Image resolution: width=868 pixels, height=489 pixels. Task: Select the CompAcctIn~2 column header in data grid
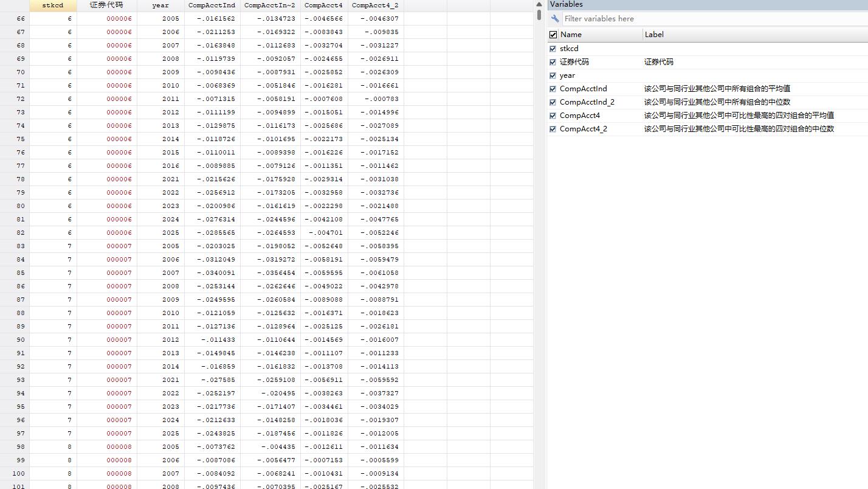click(270, 5)
